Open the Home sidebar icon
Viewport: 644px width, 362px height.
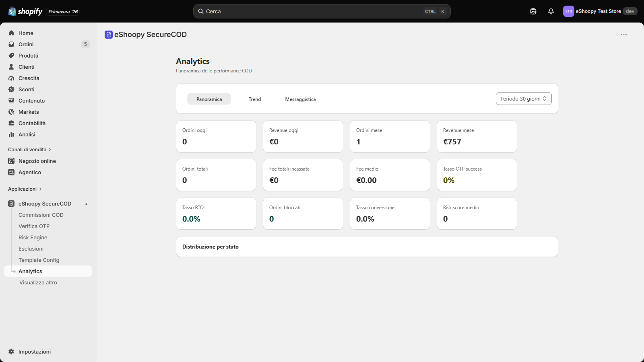point(11,33)
